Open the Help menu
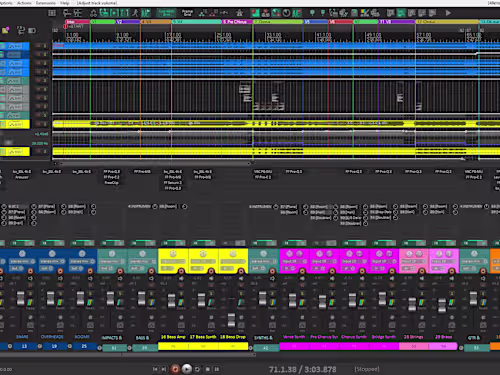This screenshot has width=500, height=375. click(65, 3)
